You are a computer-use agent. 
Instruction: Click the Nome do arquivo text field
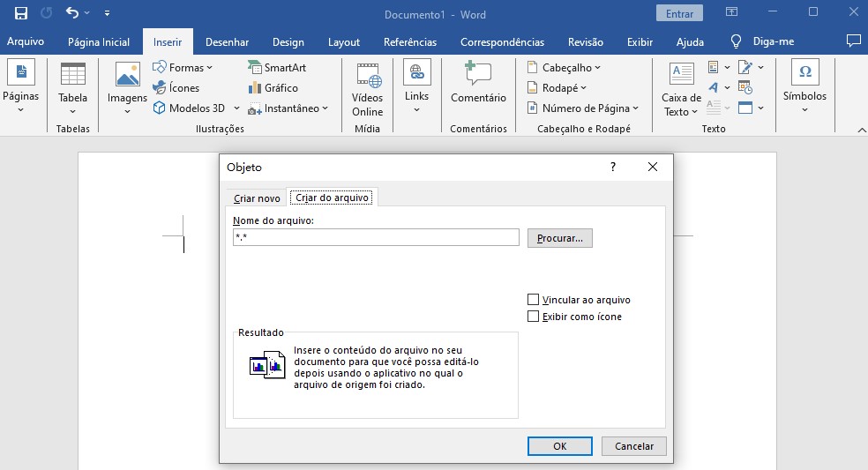[x=376, y=237]
